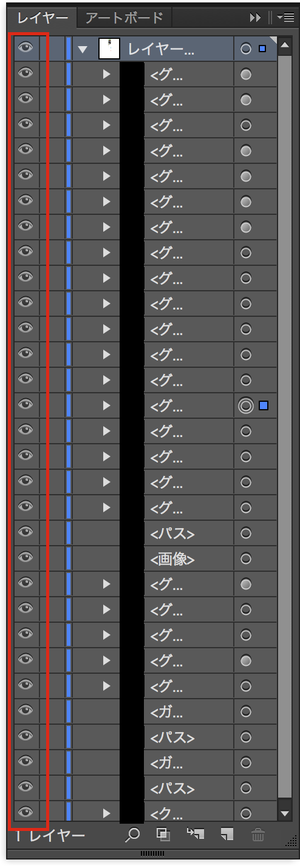Select the <画像> row name
300x868 pixels.
[x=172, y=559]
